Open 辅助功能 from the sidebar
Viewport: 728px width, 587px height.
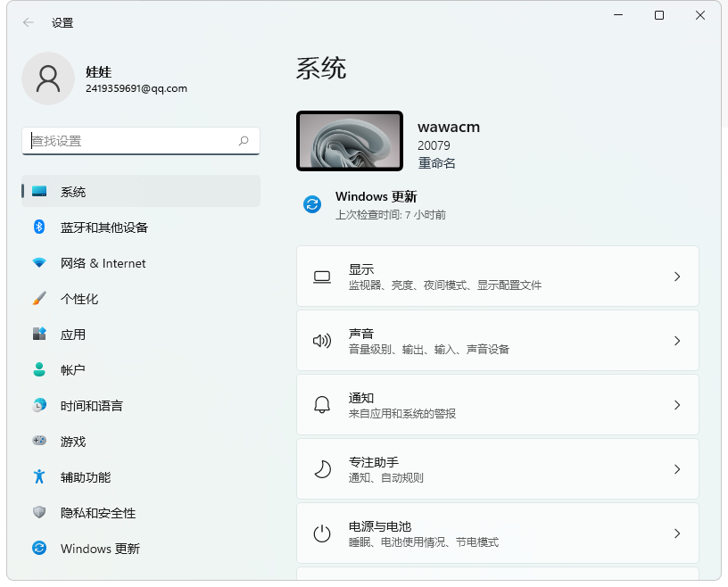(86, 477)
